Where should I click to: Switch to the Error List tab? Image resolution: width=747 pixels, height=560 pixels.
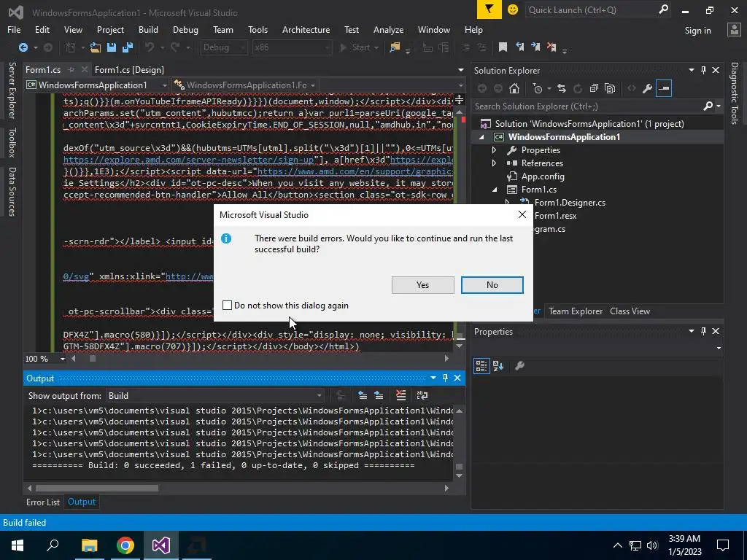click(x=43, y=502)
